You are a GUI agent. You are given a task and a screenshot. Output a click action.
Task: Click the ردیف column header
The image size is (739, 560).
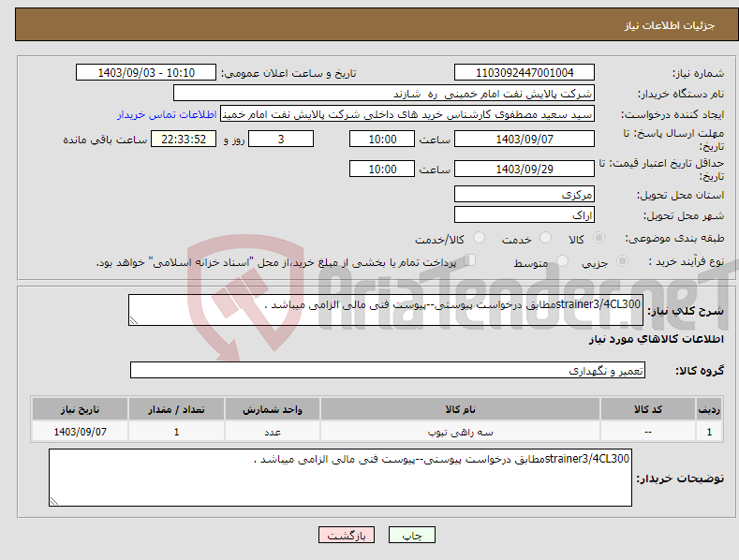click(x=709, y=409)
